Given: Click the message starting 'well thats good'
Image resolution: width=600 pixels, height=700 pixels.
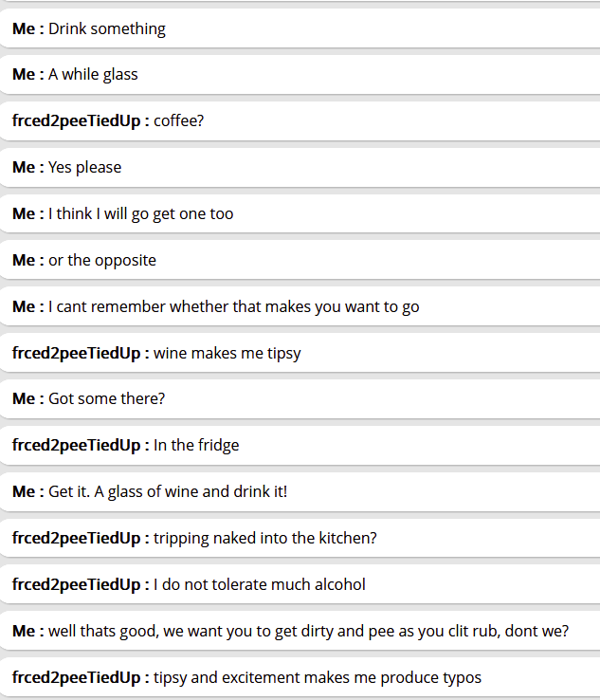Looking at the screenshot, I should tap(308, 632).
